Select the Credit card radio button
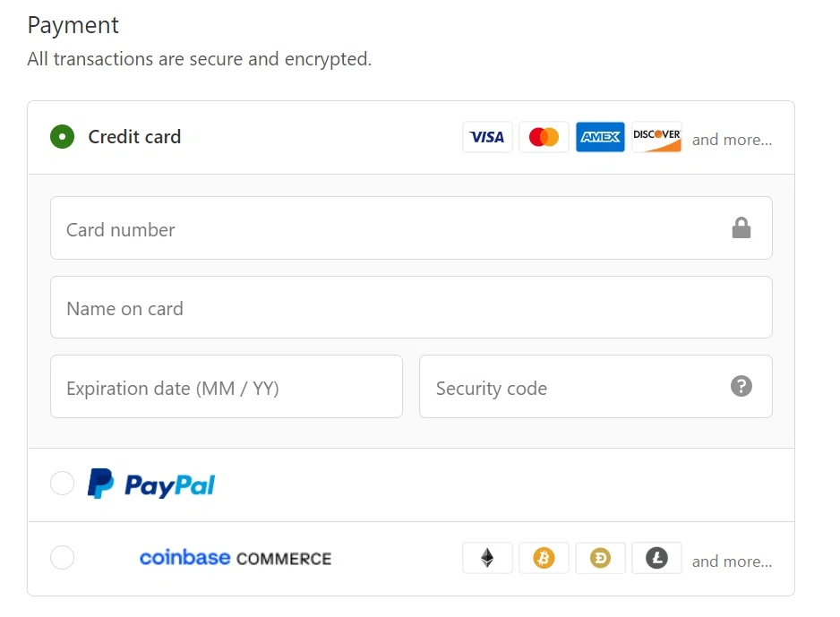 63,137
